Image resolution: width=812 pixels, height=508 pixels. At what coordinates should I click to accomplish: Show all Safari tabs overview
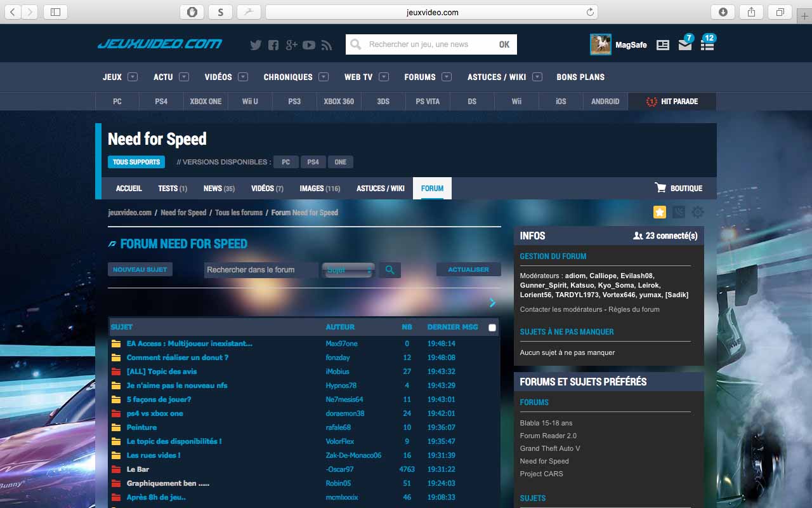780,12
